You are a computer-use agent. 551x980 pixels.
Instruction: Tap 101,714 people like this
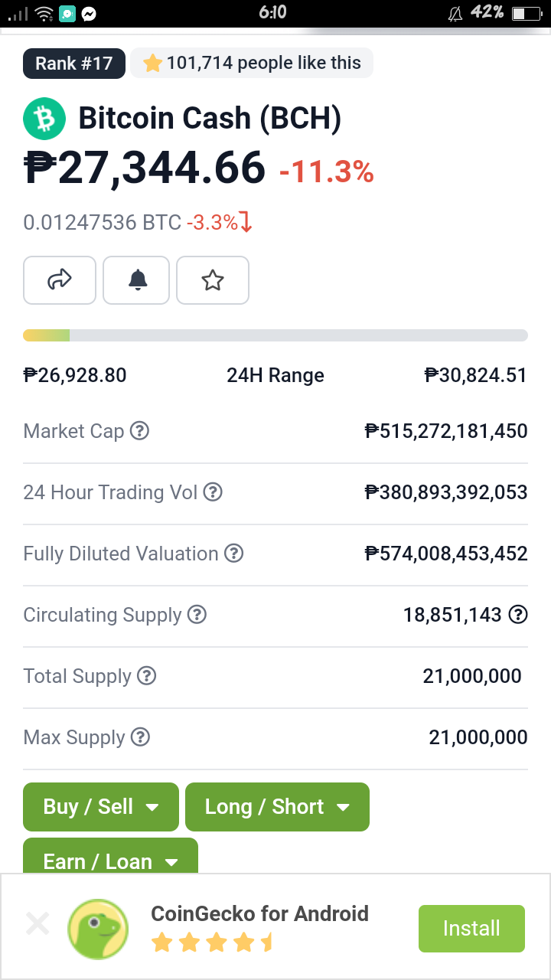(252, 64)
